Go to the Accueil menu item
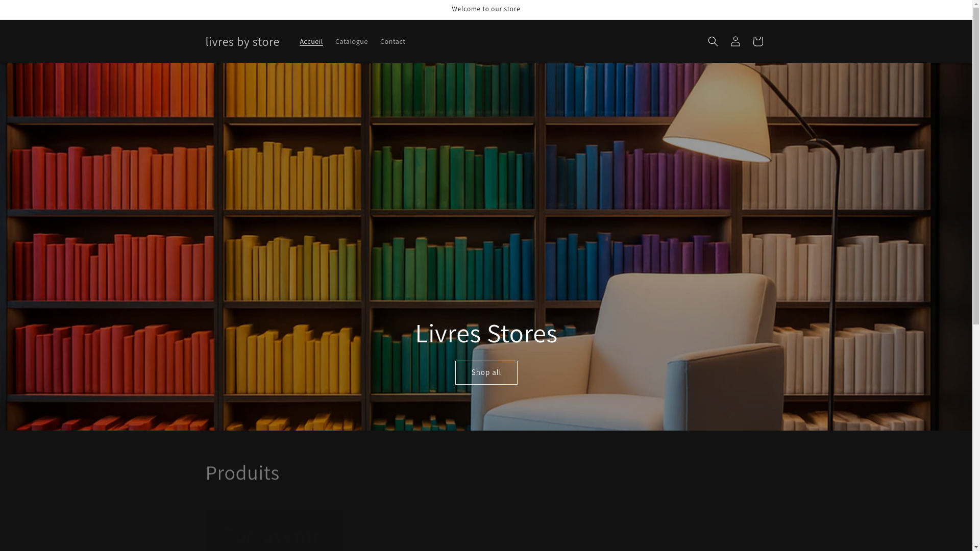980x551 pixels. 311,41
